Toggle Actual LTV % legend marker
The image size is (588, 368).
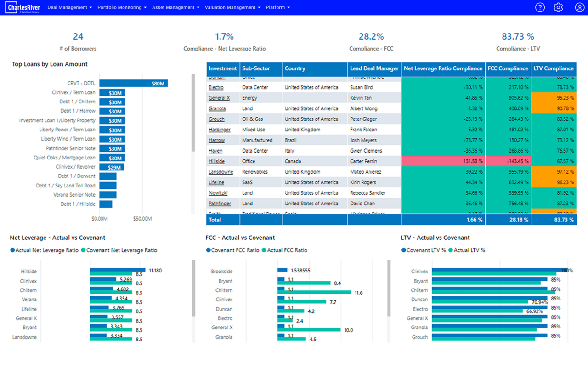tap(451, 250)
